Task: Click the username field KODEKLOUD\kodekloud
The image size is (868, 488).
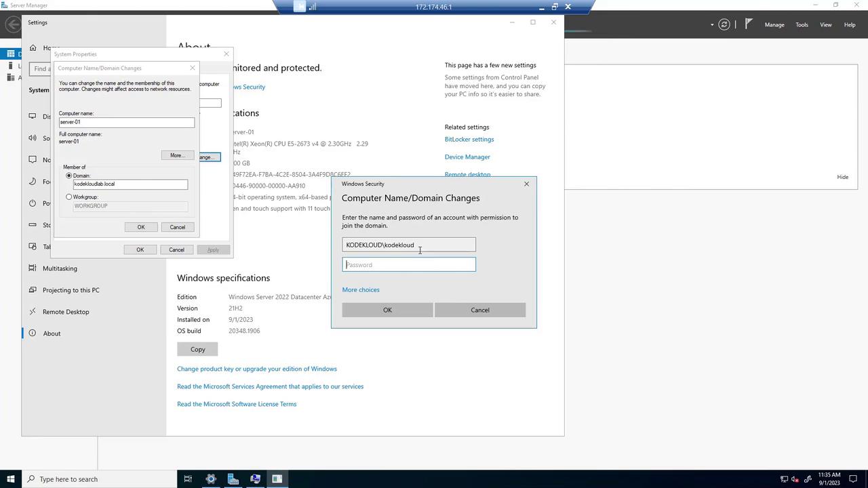Action: (409, 245)
